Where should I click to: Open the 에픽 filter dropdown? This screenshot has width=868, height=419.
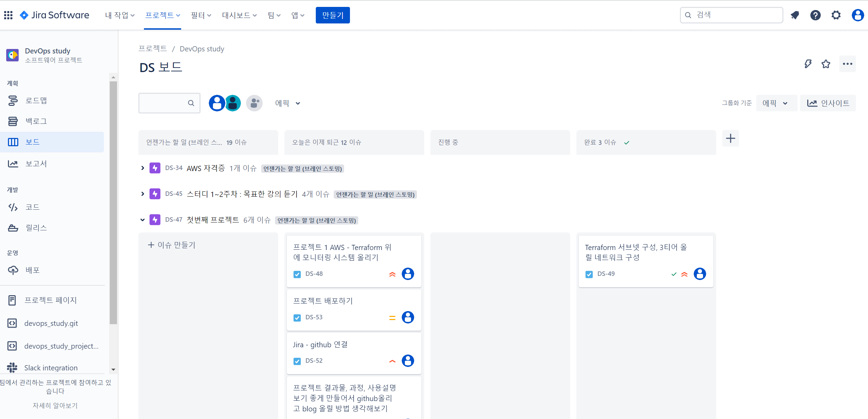288,103
